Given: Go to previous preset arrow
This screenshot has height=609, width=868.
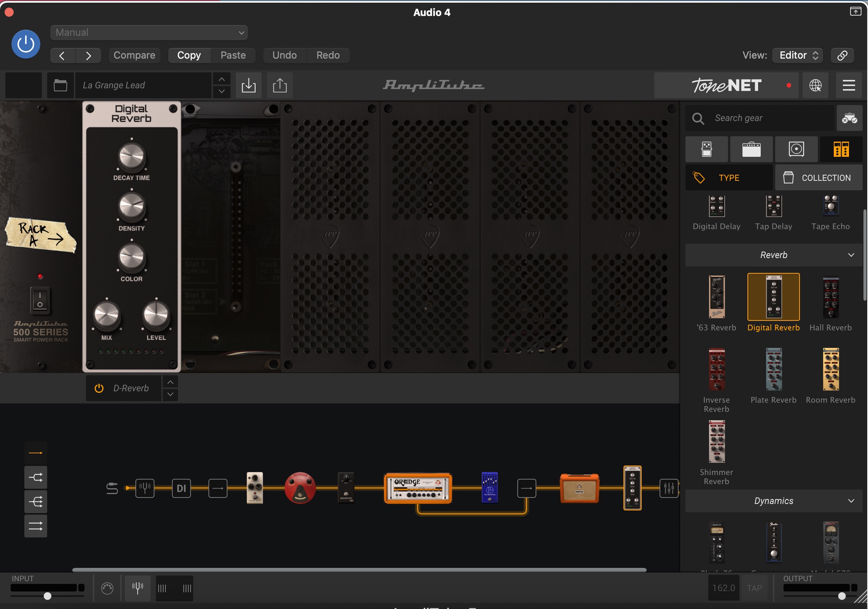Looking at the screenshot, I should pos(62,56).
